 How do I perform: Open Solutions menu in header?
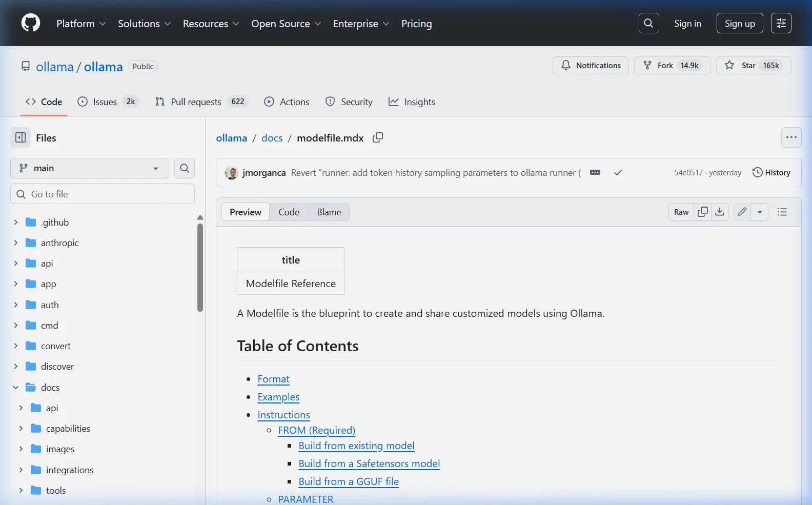point(144,24)
